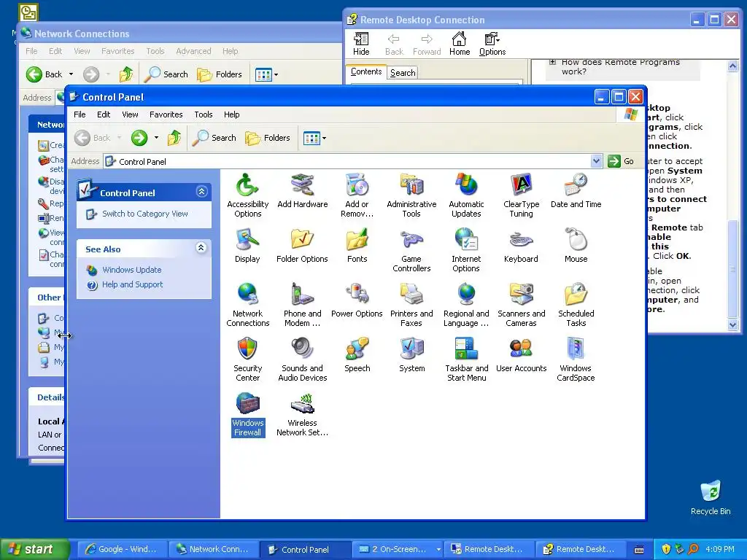Open Game Controllers

tap(411, 250)
